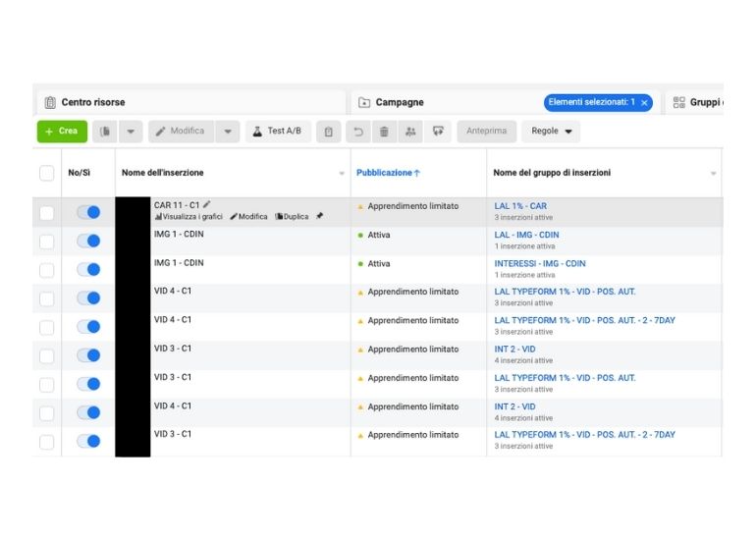Click pencil edit icon next to CAR 11 - C1
The height and width of the screenshot is (540, 756).
click(207, 204)
